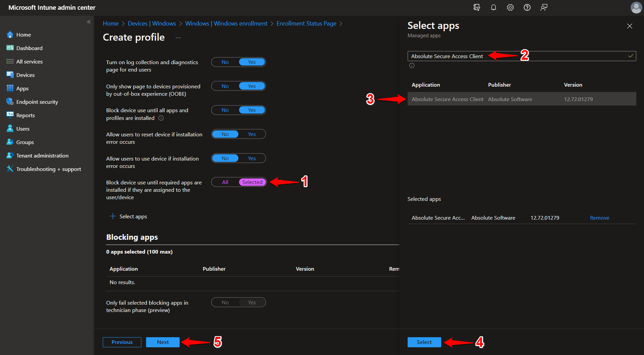Screen dimensions: 644x355
Task: Collapse the left navigation sidebar
Action: (x=89, y=21)
